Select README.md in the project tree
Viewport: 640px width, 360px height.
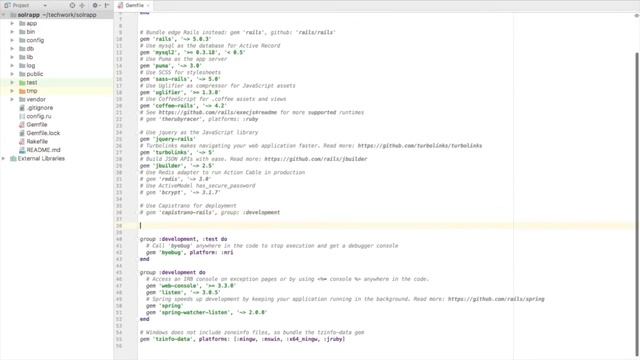pyautogui.click(x=43, y=150)
